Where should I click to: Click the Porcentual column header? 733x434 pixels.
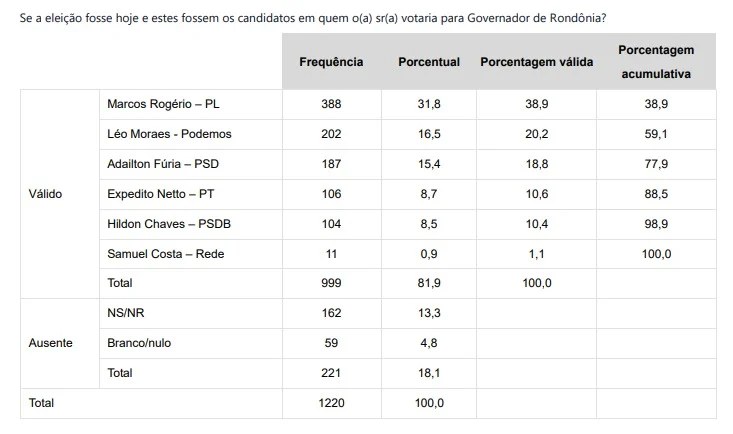pos(429,62)
